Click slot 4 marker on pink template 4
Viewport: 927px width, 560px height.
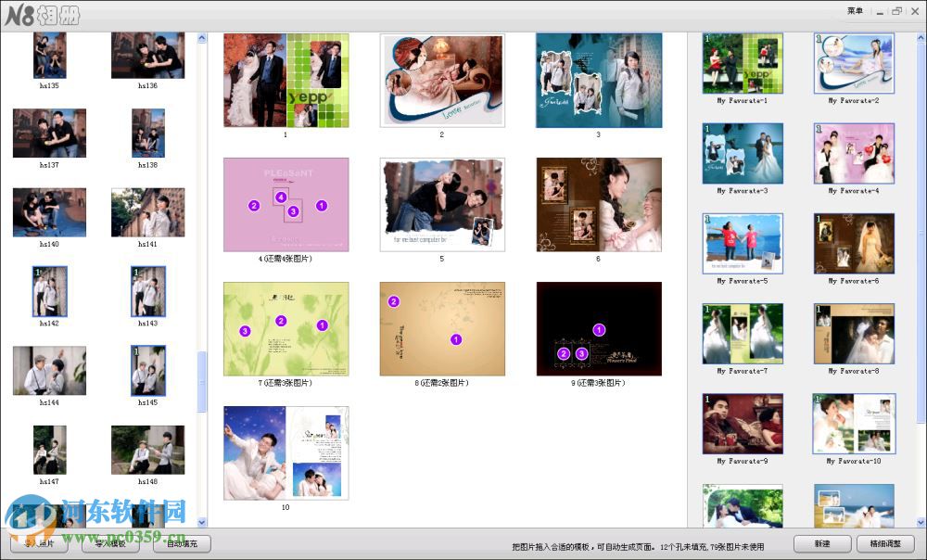[279, 196]
